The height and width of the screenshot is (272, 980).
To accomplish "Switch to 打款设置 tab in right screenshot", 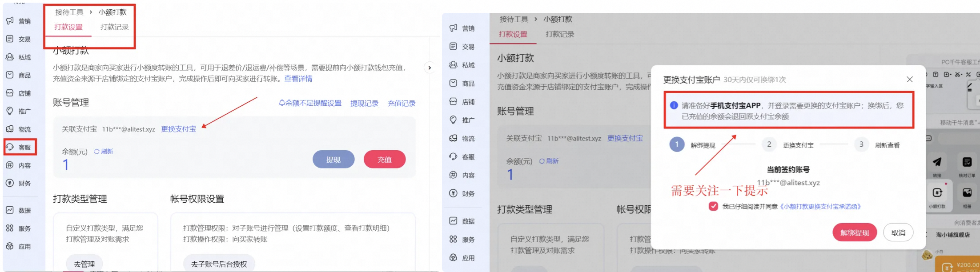I will coord(513,34).
